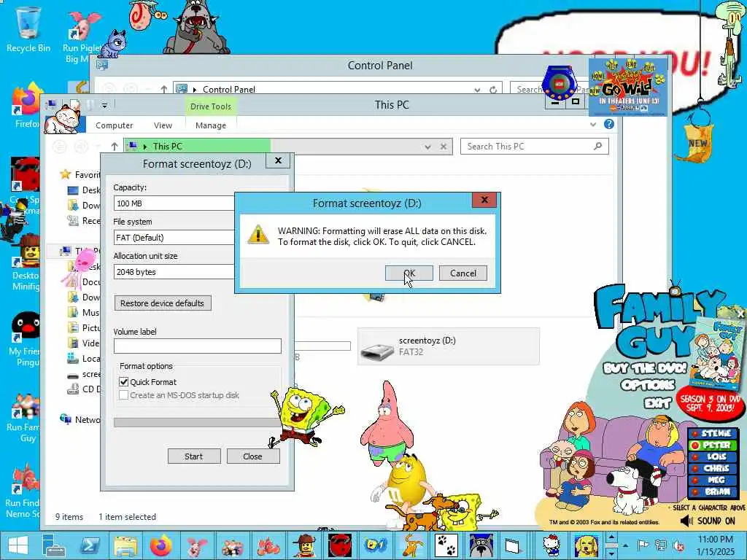Select the screentoyz (D:) drive
The image size is (747, 560).
(x=449, y=346)
